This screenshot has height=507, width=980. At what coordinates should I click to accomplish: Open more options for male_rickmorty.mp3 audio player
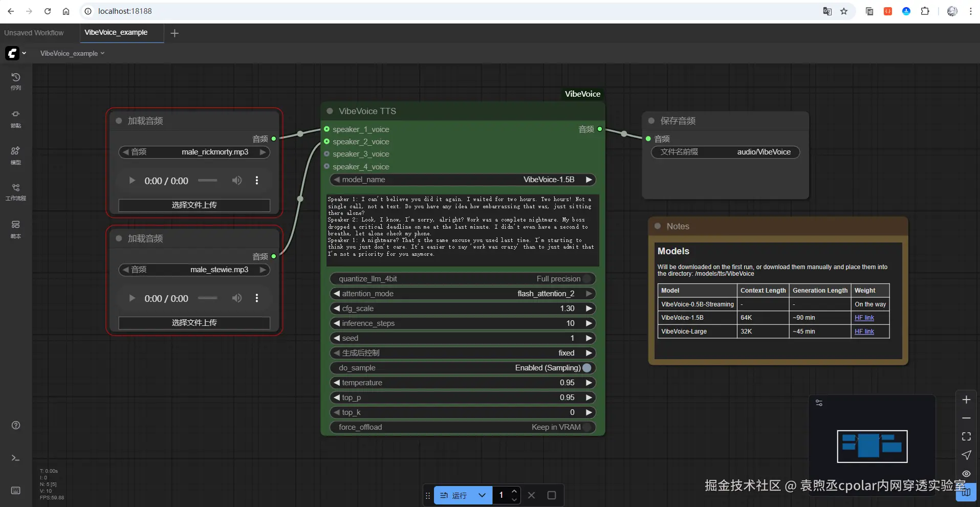pos(257,180)
